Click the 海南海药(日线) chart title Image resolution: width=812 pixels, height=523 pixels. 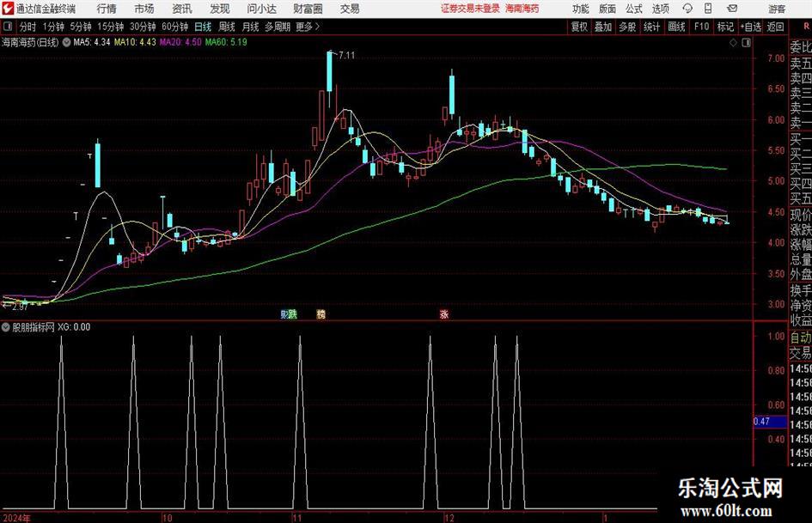[x=30, y=42]
